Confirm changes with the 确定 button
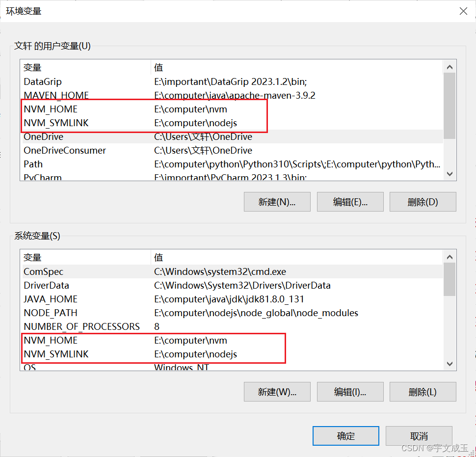Viewport: 476px width, 457px height. [345, 436]
